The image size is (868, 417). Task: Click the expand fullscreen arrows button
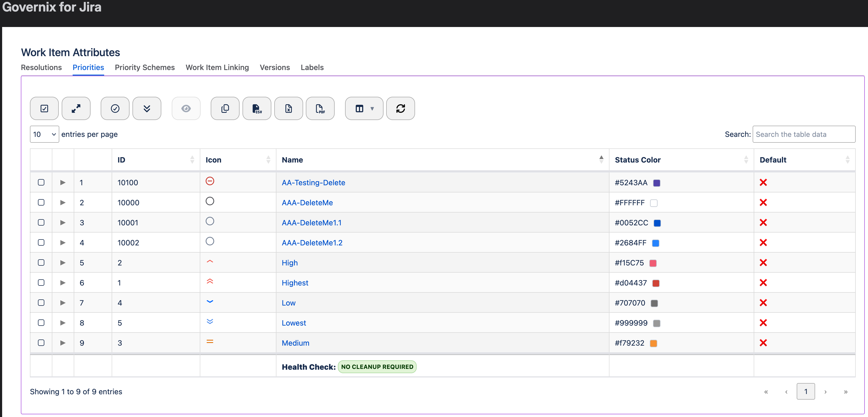[76, 108]
